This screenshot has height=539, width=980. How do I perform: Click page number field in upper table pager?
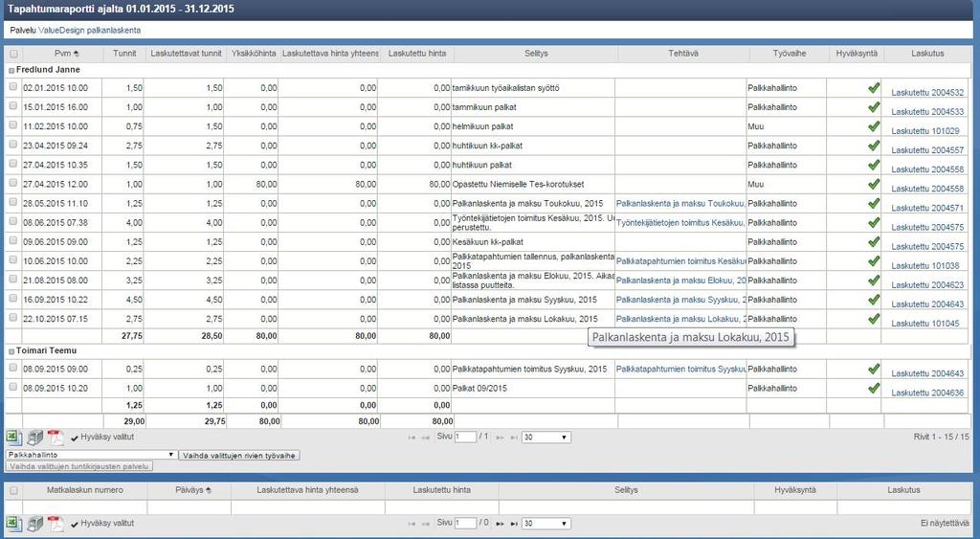[465, 438]
